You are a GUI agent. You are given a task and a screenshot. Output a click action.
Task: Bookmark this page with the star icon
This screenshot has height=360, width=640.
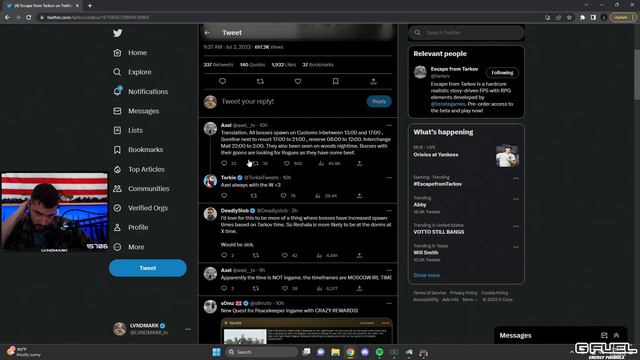pos(569,18)
